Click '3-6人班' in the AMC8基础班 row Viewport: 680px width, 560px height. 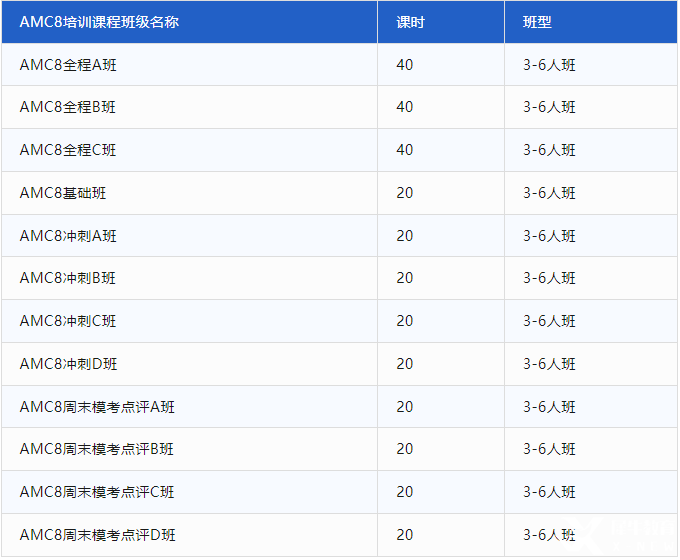click(x=549, y=193)
